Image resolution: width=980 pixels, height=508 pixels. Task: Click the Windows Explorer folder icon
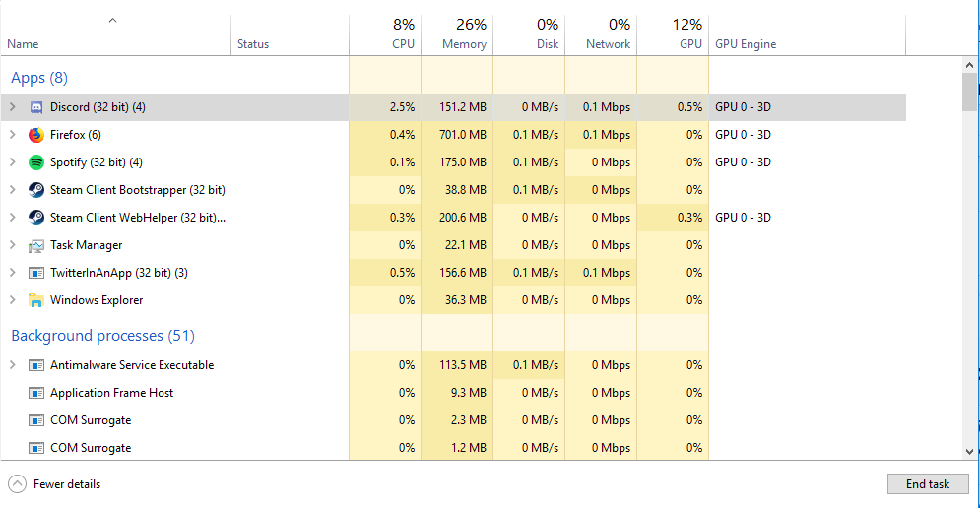(36, 300)
